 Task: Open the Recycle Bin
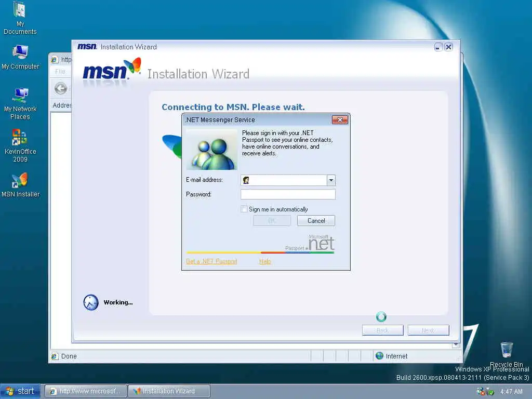tap(506, 354)
